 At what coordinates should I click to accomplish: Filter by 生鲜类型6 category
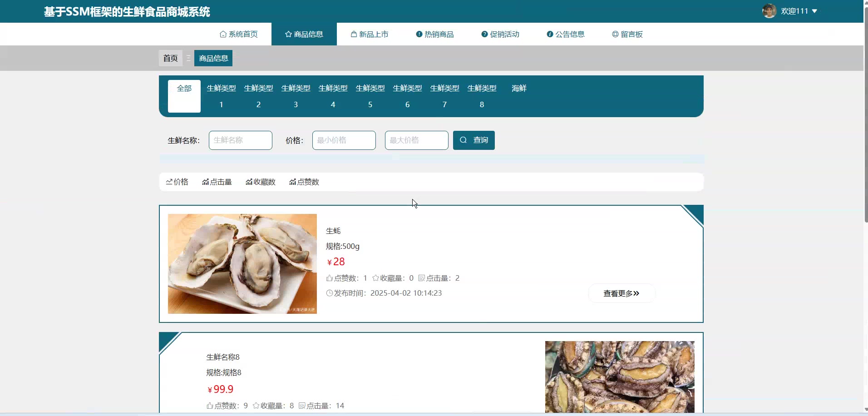(x=408, y=96)
